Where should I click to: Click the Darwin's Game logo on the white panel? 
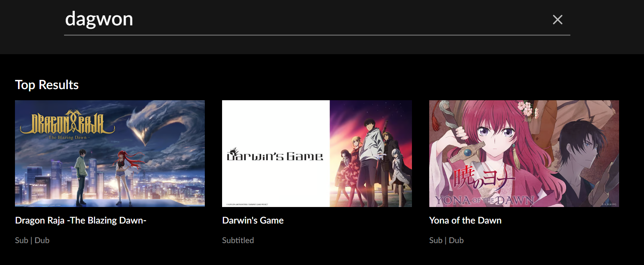pyautogui.click(x=275, y=155)
